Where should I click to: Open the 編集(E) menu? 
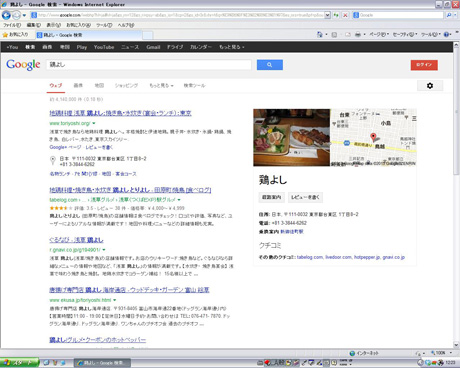[33, 25]
